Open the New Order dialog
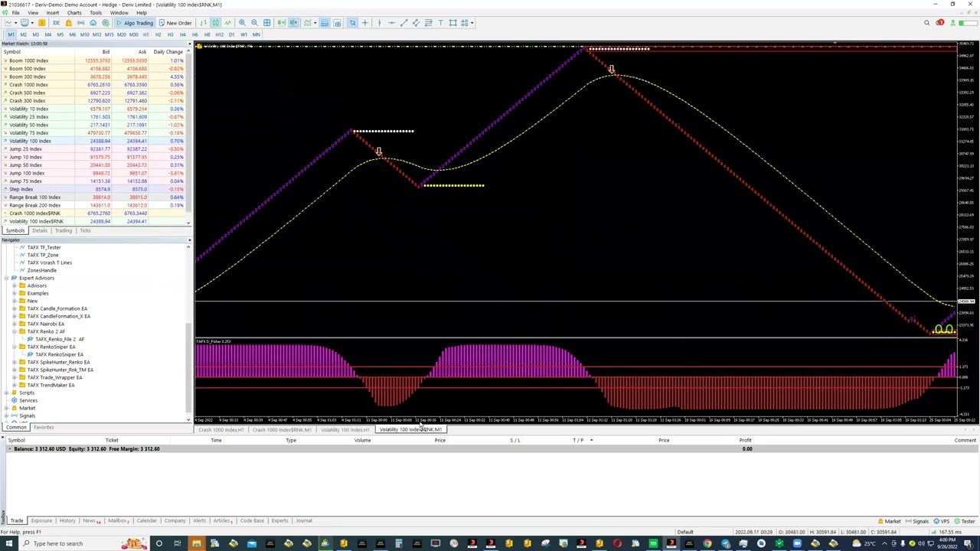 tap(175, 23)
